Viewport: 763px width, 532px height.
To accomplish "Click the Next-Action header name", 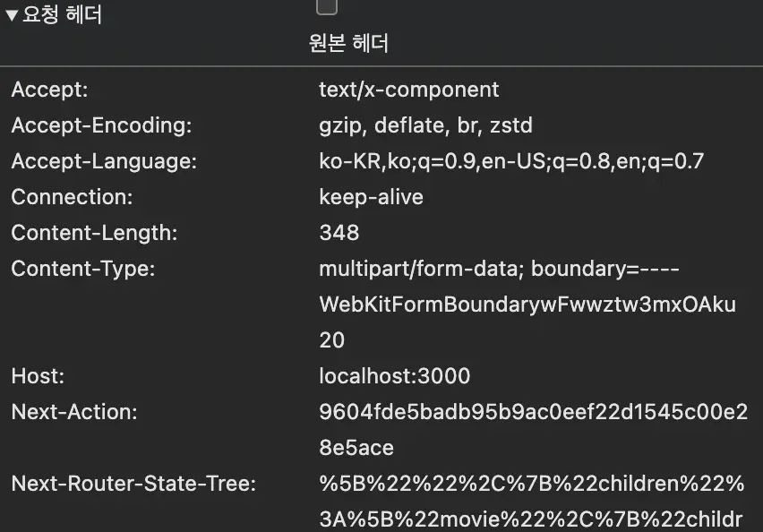I will (73, 412).
